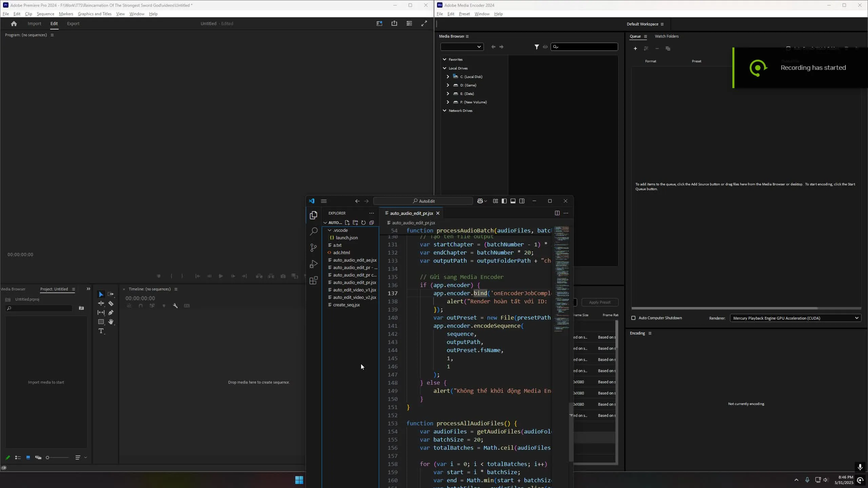868x488 pixels.
Task: Click the Premiere Home icon
Action: [14, 24]
